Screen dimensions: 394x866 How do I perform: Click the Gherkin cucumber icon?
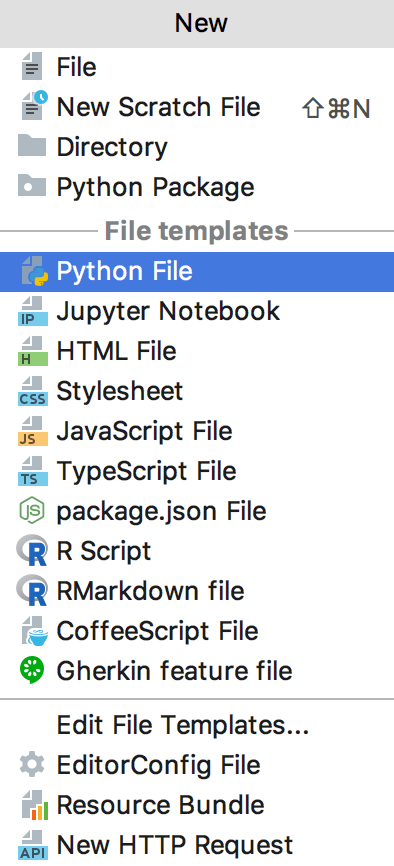[32, 670]
